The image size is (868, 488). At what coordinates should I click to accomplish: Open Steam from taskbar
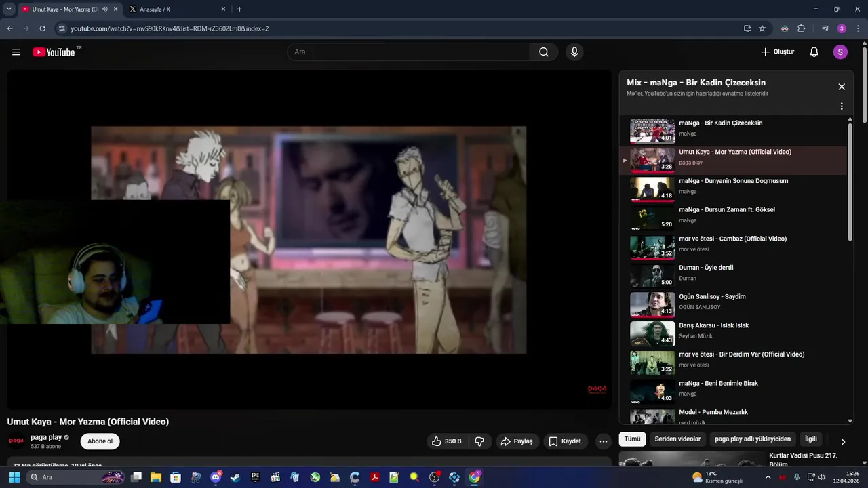tap(235, 477)
